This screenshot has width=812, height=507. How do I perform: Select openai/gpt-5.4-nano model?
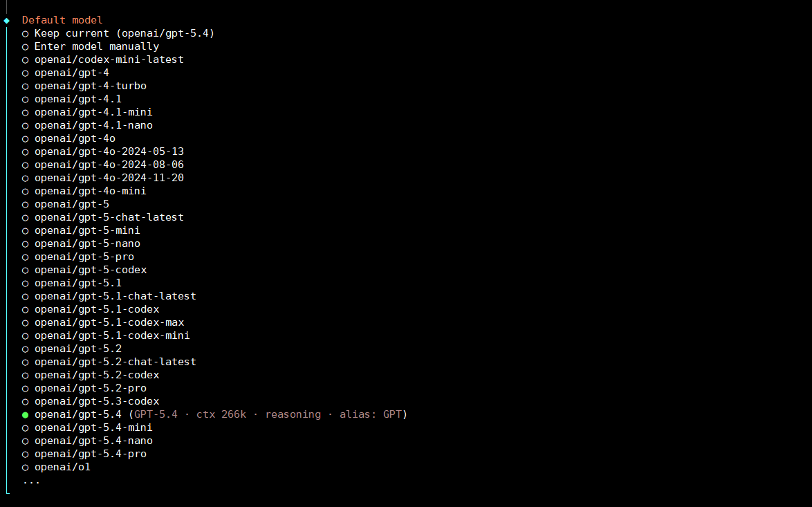tap(93, 441)
